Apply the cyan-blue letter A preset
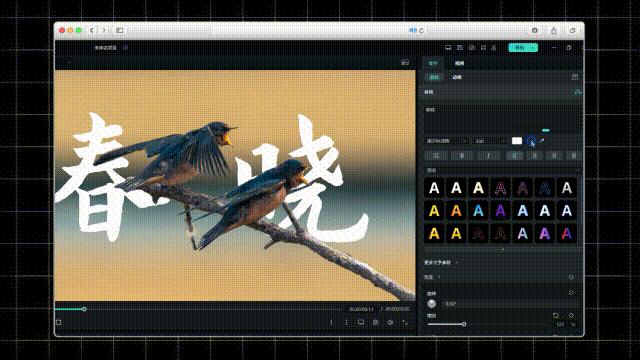Viewport: 640px width, 360px height. [478, 211]
